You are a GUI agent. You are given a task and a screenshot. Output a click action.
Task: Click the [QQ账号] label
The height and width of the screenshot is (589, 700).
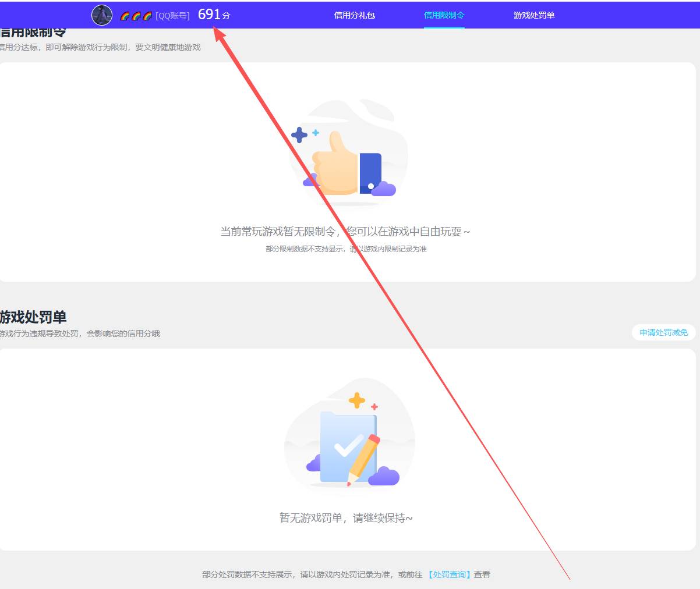pyautogui.click(x=172, y=16)
